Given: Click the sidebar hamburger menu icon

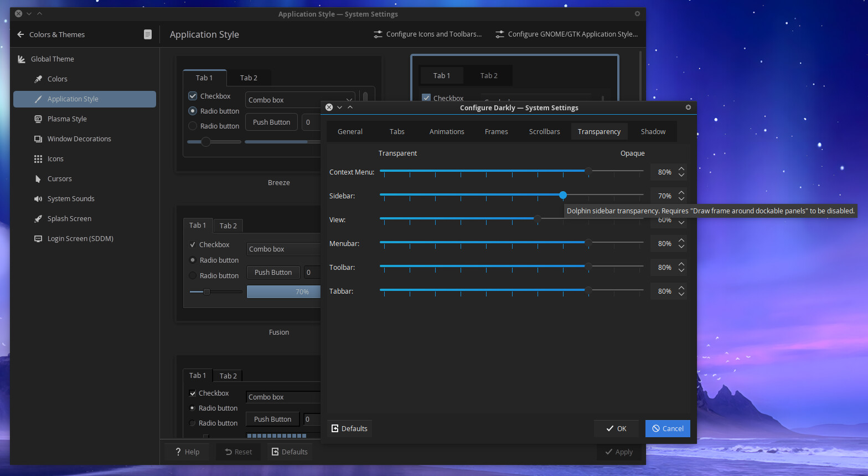Looking at the screenshot, I should pyautogui.click(x=148, y=34).
